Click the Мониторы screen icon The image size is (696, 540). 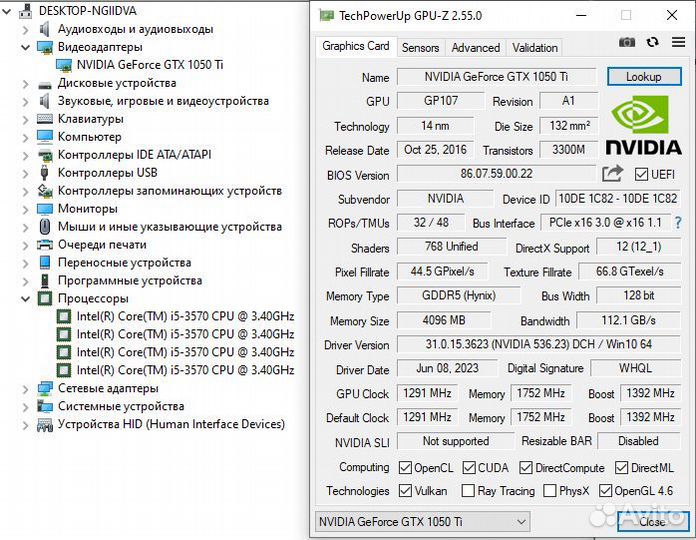click(x=45, y=209)
